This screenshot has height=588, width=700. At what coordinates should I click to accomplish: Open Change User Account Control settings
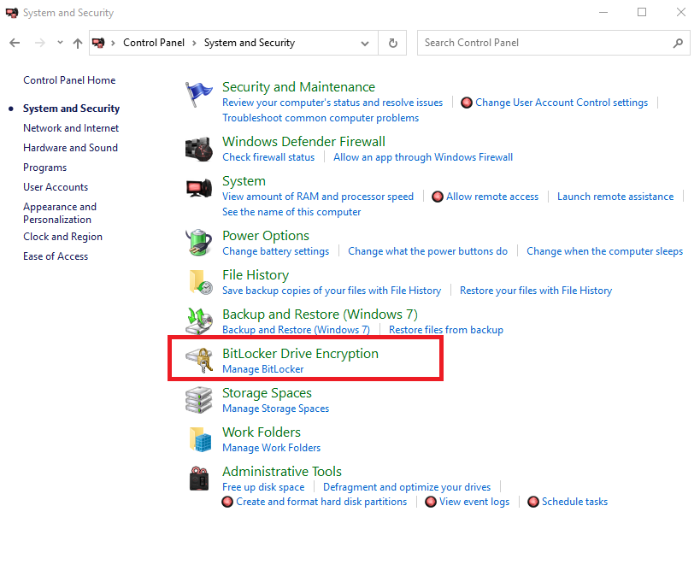coord(561,103)
